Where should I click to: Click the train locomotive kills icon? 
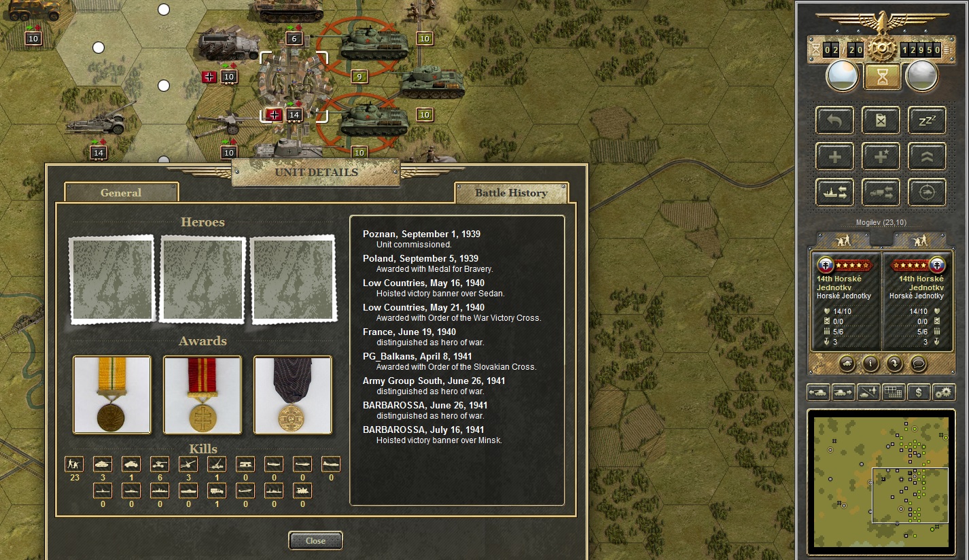click(302, 490)
